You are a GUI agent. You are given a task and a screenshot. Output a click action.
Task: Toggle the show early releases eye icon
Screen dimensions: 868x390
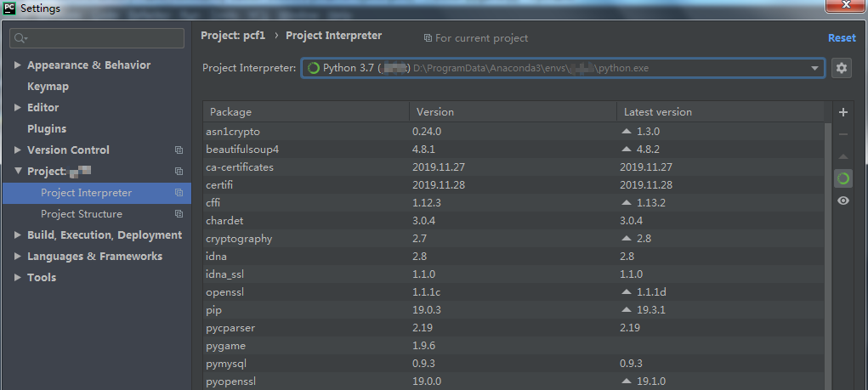(842, 201)
